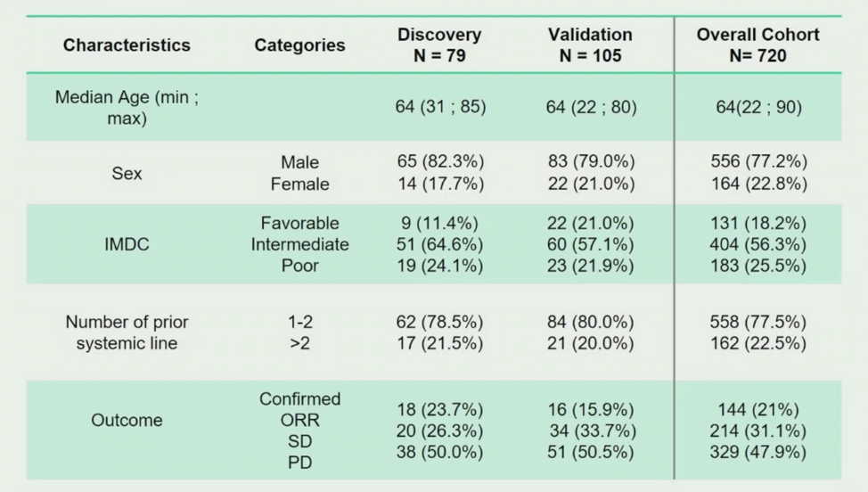868x492 pixels.
Task: Click the Sex row label
Action: pyautogui.click(x=127, y=173)
